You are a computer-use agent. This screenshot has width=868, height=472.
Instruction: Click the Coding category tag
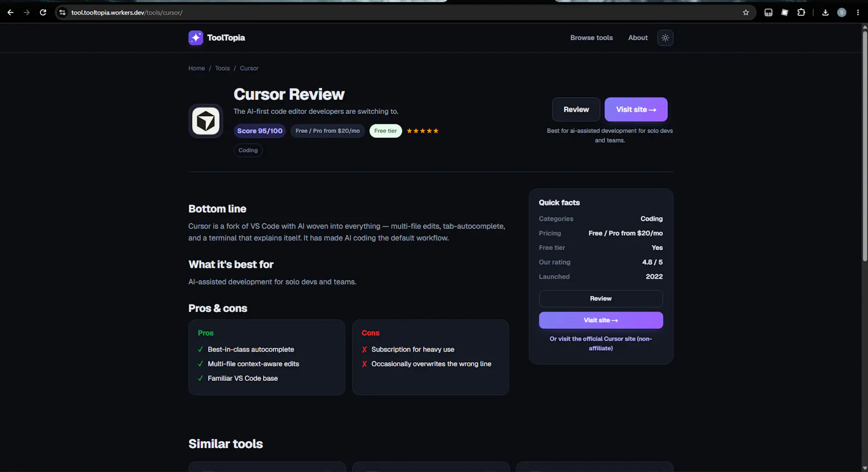pyautogui.click(x=248, y=150)
